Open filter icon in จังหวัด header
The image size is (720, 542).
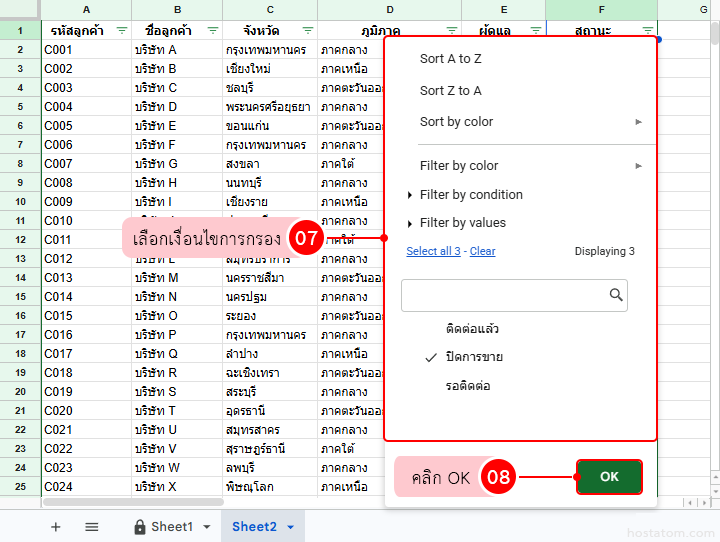coord(308,31)
